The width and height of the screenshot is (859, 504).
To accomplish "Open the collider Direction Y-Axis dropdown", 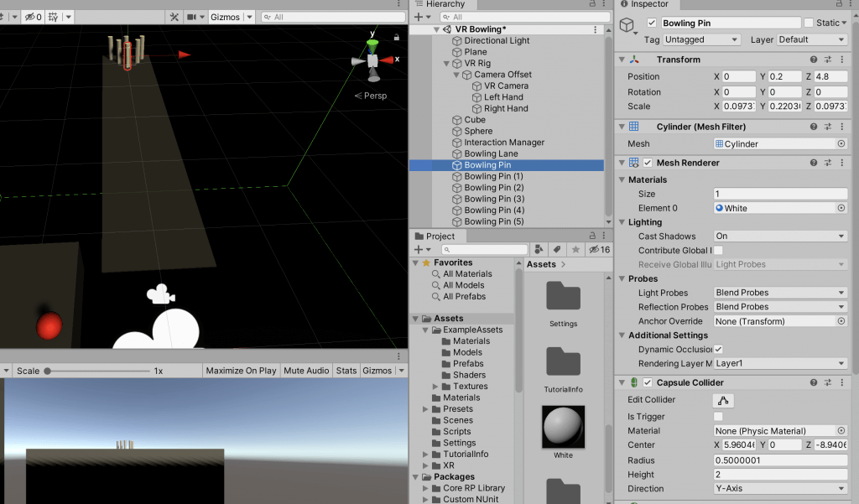I will click(780, 489).
